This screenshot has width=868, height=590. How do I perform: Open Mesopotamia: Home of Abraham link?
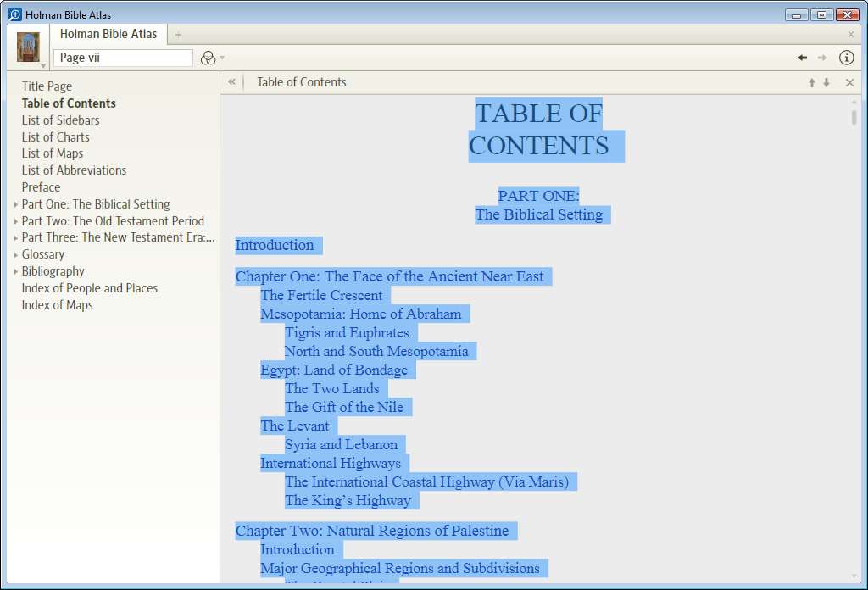tap(361, 314)
